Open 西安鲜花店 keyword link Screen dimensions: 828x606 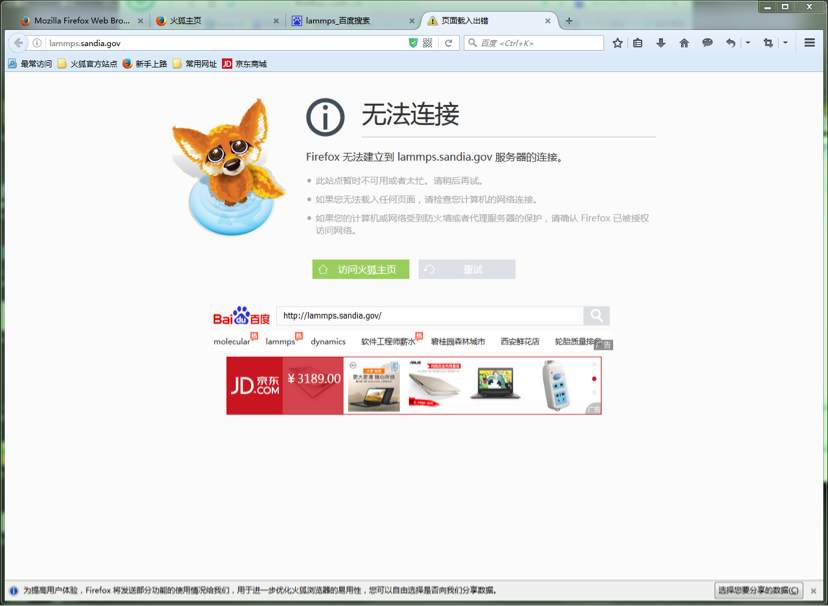[520, 342]
